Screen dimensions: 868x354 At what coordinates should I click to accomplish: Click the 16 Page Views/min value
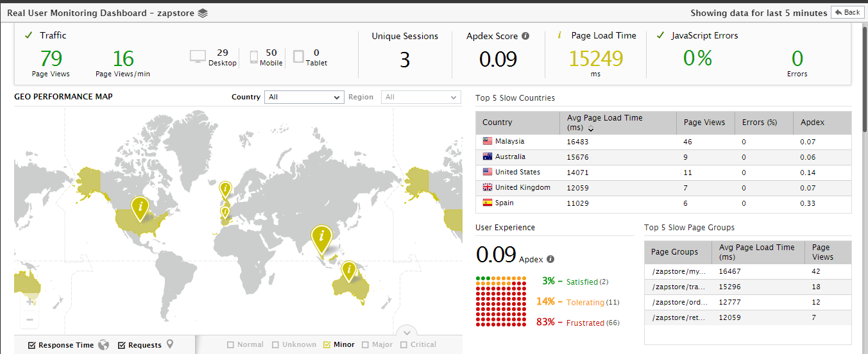pyautogui.click(x=123, y=59)
